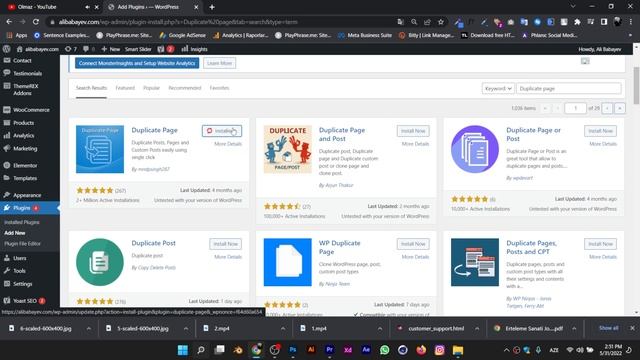This screenshot has width=640, height=360.
Task: Open Analytics sidebar menu
Action: 23,136
